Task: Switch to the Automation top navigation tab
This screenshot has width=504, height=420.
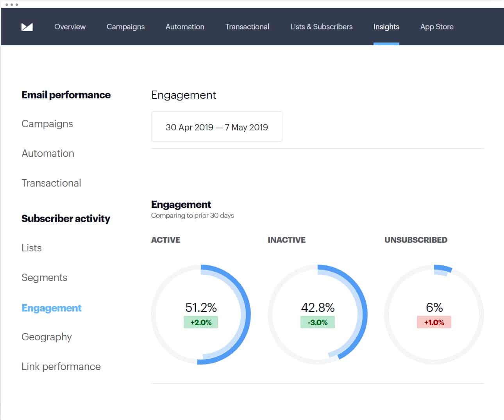Action: click(185, 27)
